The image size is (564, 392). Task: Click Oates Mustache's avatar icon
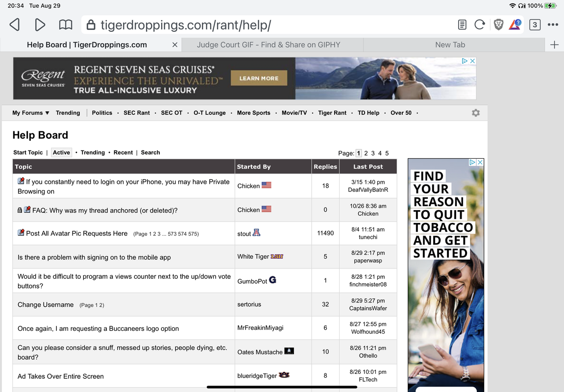coord(289,351)
